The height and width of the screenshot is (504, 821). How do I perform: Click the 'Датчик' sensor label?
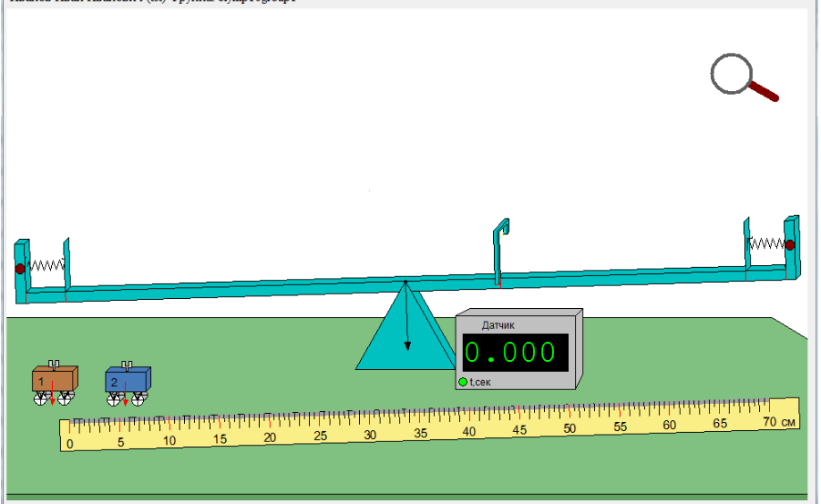pyautogui.click(x=498, y=325)
